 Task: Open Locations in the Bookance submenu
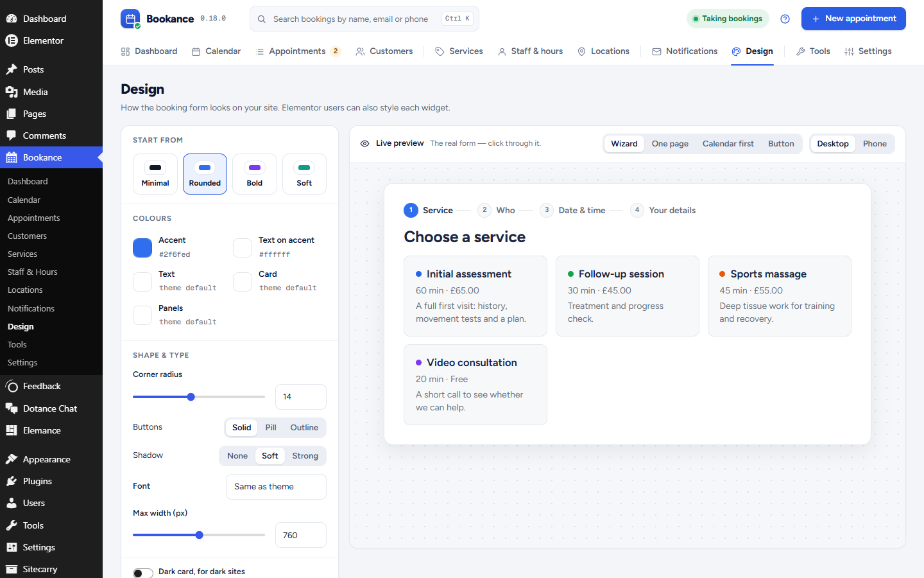[x=25, y=290]
